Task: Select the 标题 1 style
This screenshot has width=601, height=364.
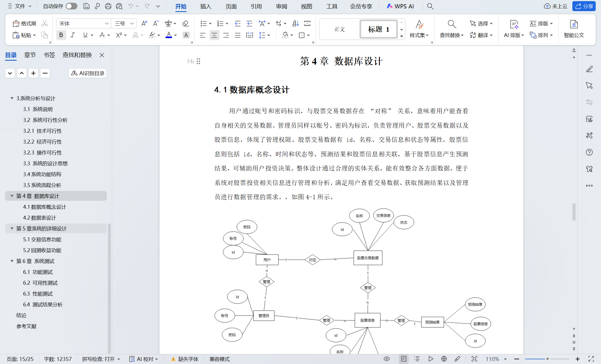Action: (x=378, y=29)
